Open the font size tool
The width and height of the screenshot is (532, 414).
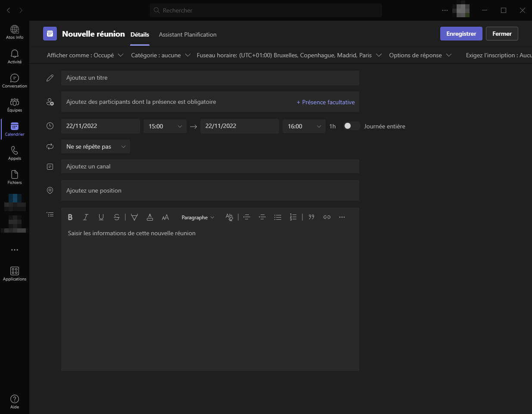(x=165, y=217)
